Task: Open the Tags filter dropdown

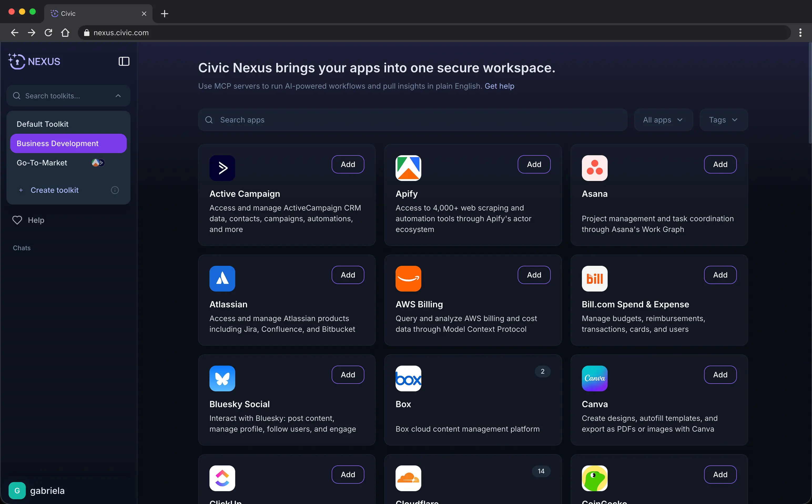Action: (723, 120)
